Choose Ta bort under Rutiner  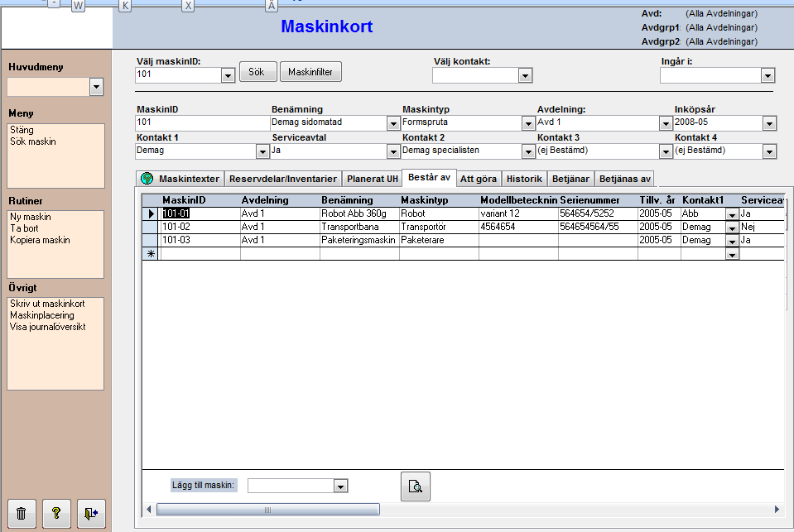(x=24, y=228)
